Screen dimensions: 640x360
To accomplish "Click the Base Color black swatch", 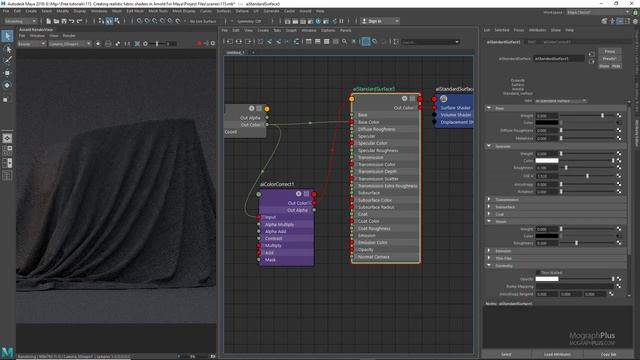I will click(x=547, y=122).
